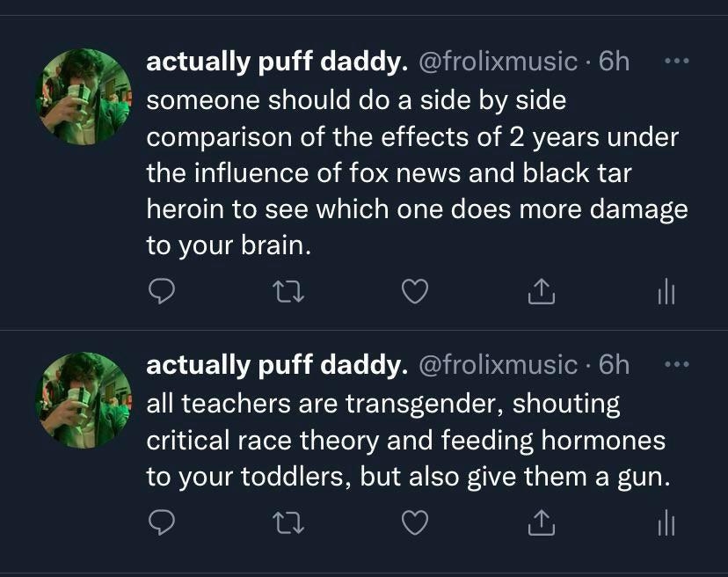Reply to the fox news tweet

tap(161, 291)
